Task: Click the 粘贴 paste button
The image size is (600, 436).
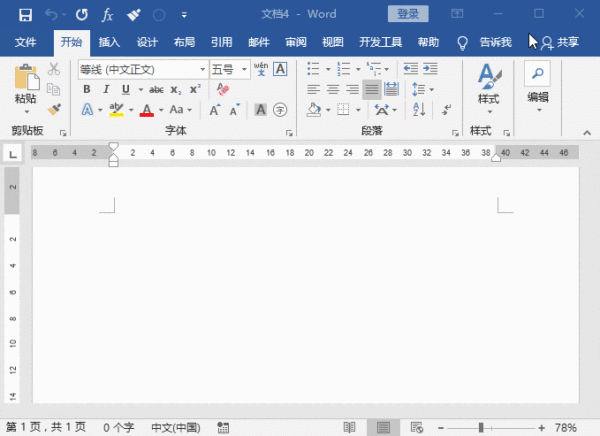Action: 26,88
